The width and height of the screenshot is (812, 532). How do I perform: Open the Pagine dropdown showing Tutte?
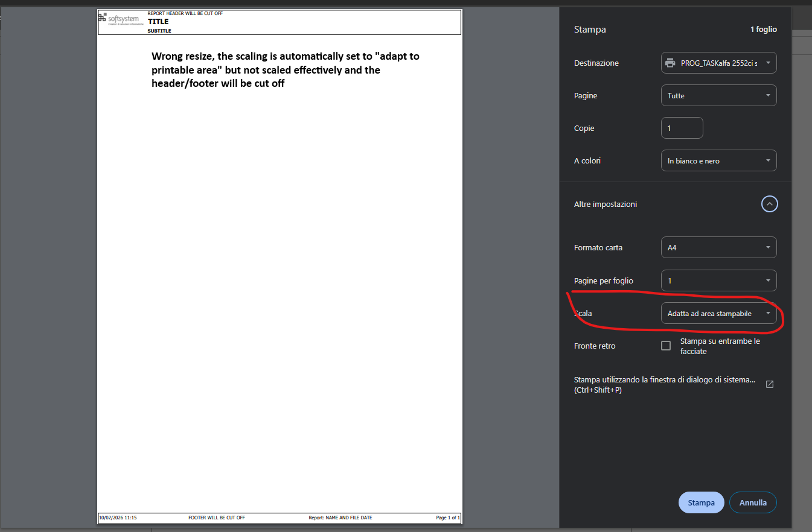(718, 95)
